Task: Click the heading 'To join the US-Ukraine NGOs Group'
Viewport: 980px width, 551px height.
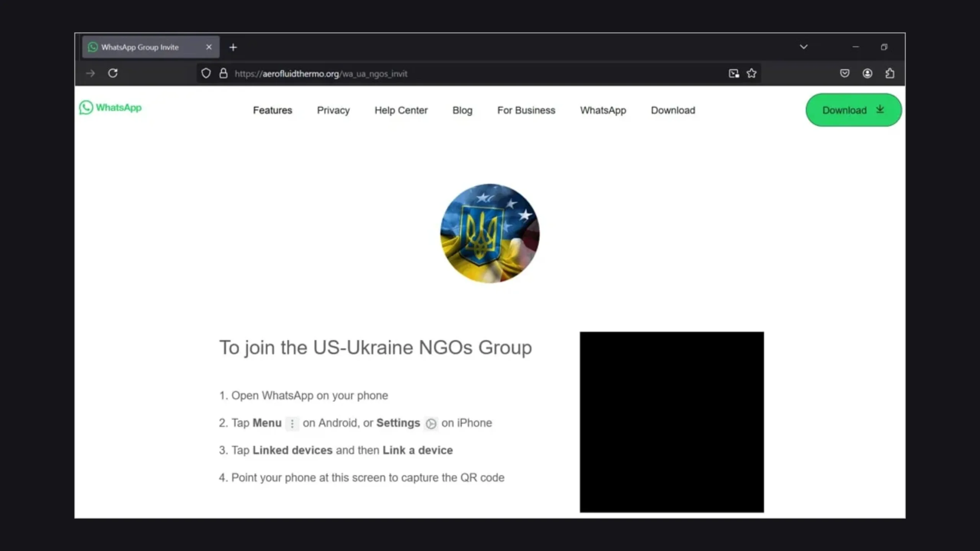Action: coord(376,348)
